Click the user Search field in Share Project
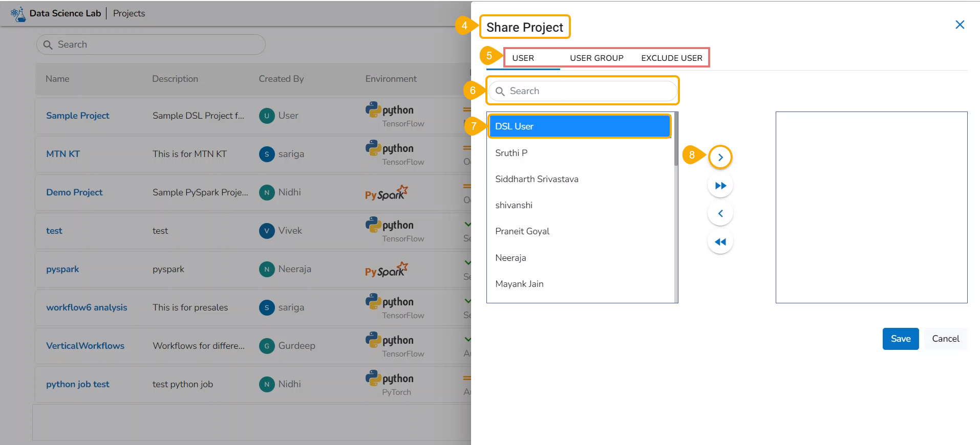980x445 pixels. (583, 91)
